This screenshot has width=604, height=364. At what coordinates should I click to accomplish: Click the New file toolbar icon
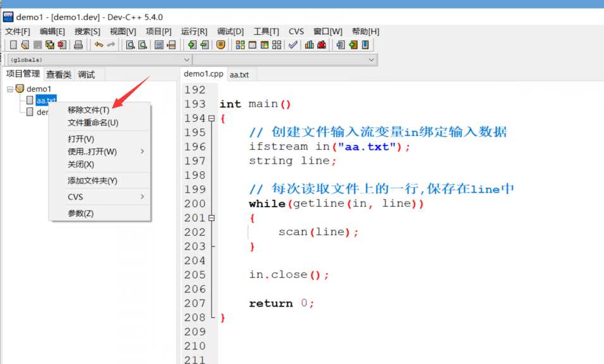coord(13,45)
